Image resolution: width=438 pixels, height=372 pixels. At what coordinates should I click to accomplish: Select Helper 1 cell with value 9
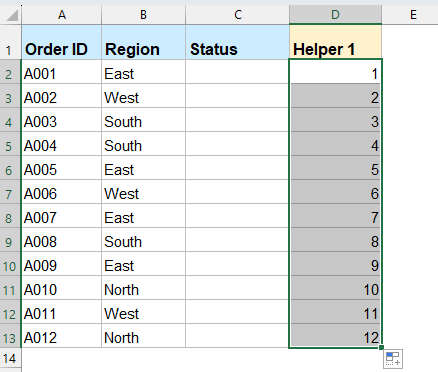[x=335, y=264]
